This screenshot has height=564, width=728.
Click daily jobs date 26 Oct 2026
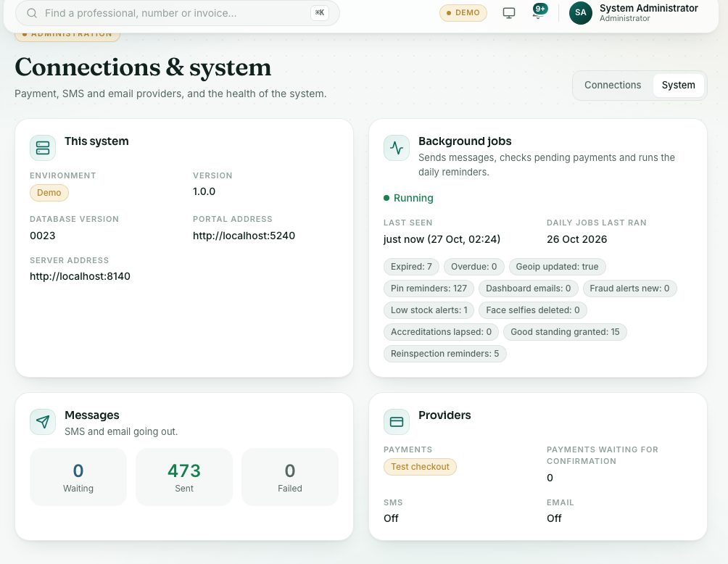click(576, 239)
